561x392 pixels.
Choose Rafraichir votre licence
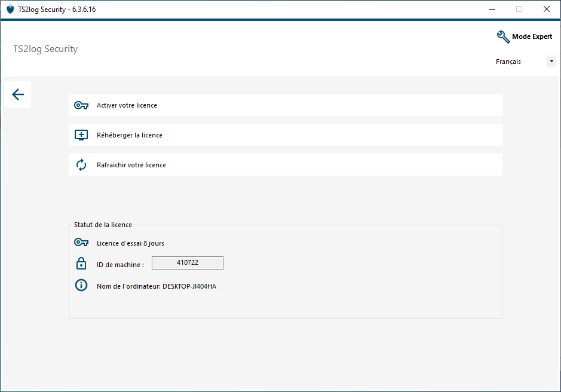pyautogui.click(x=285, y=165)
